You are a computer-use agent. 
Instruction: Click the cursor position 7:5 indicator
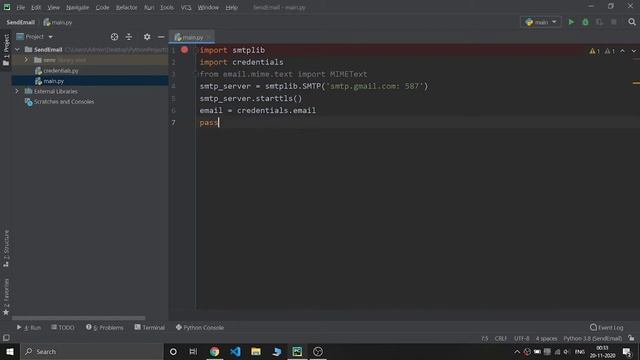(x=484, y=338)
